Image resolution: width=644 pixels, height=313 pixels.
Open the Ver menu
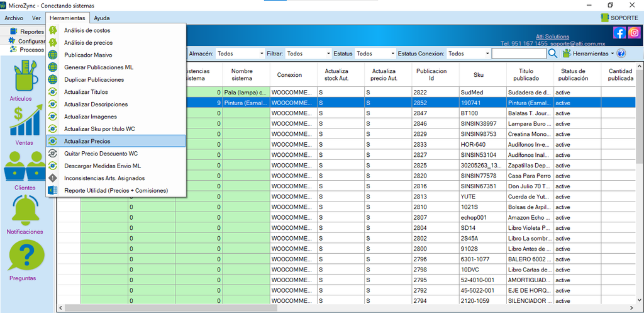click(x=36, y=18)
